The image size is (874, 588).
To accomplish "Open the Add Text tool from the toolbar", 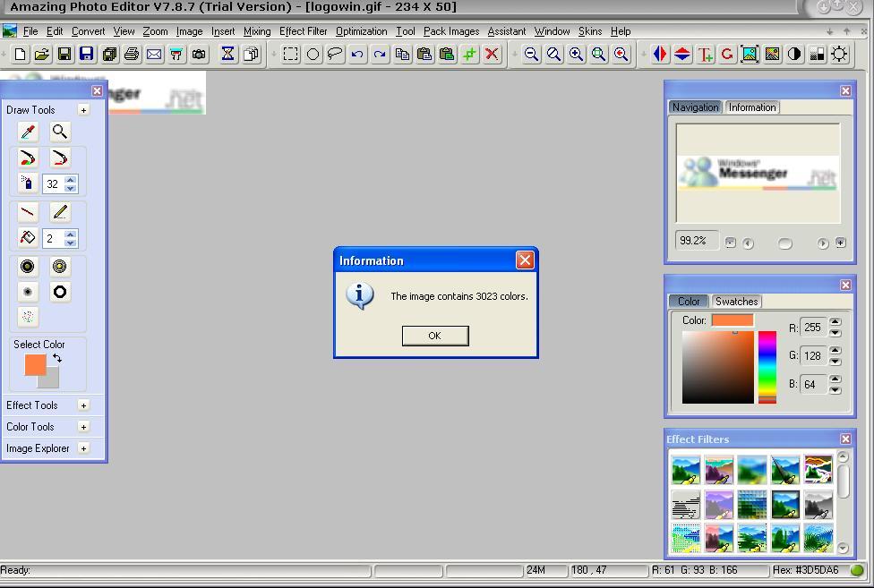I will pyautogui.click(x=704, y=55).
